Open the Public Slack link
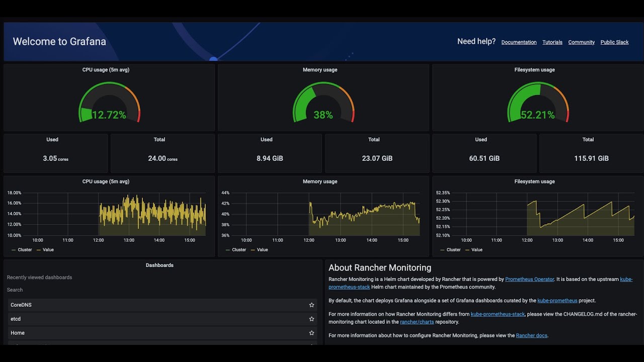644x362 pixels. (x=614, y=42)
